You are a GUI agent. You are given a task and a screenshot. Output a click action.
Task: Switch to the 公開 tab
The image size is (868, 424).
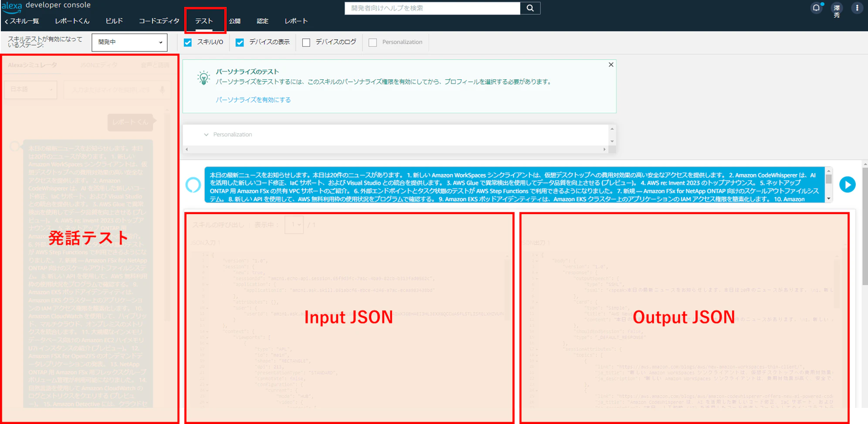tap(235, 21)
